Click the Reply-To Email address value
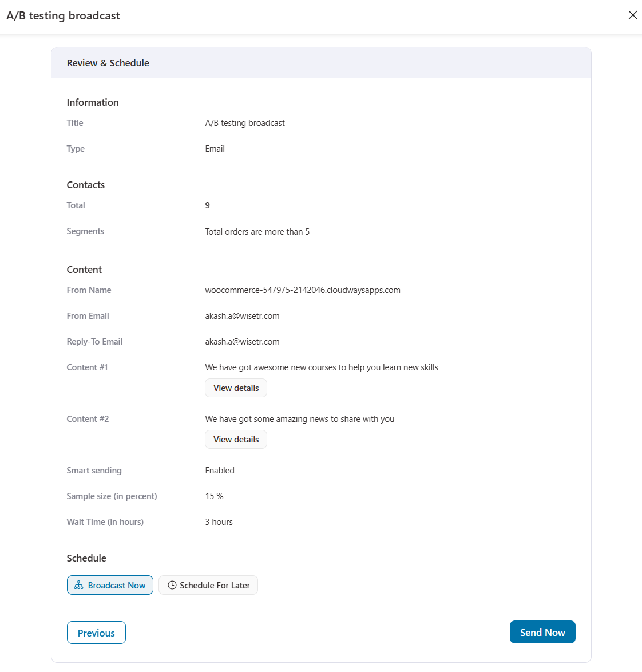The width and height of the screenshot is (642, 672). pyautogui.click(x=242, y=342)
